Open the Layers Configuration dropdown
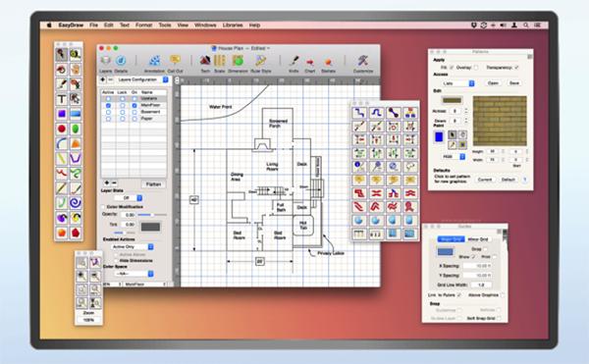This screenshot has height=364, width=589. [x=141, y=79]
